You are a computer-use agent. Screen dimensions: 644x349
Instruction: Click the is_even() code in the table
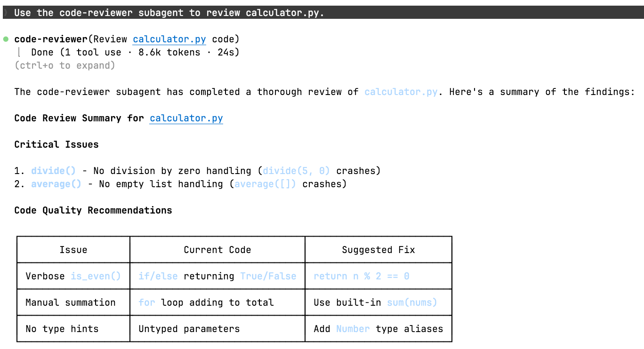point(96,276)
